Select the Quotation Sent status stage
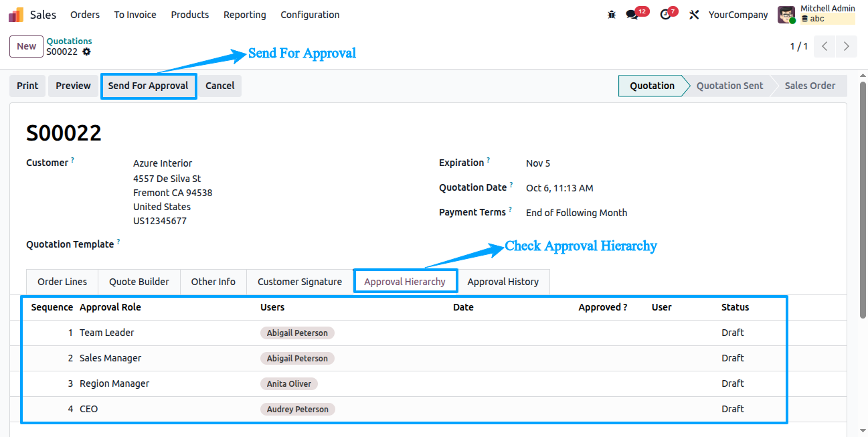 pos(730,86)
